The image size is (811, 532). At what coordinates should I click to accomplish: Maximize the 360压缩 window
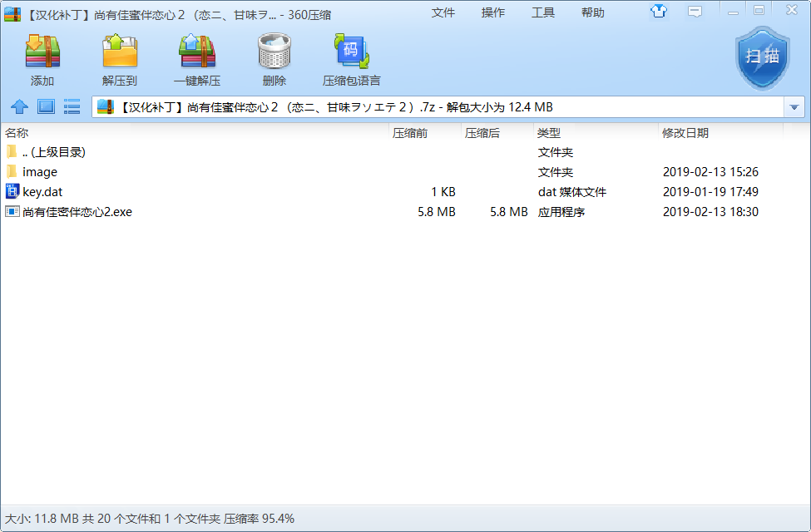point(759,11)
